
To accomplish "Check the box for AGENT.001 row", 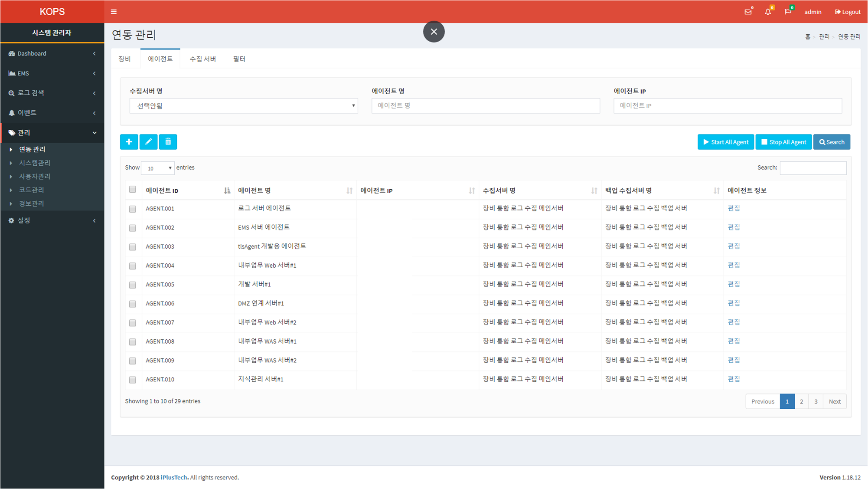I will click(x=133, y=209).
